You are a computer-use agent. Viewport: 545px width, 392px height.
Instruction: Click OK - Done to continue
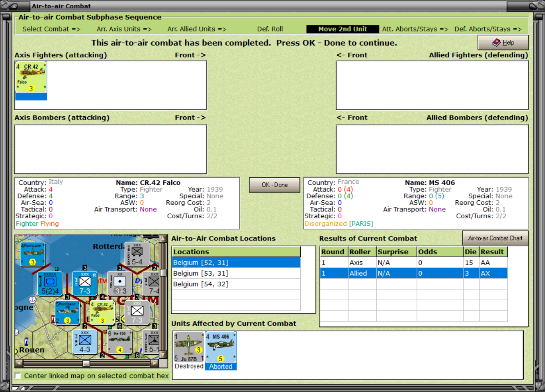pos(275,185)
